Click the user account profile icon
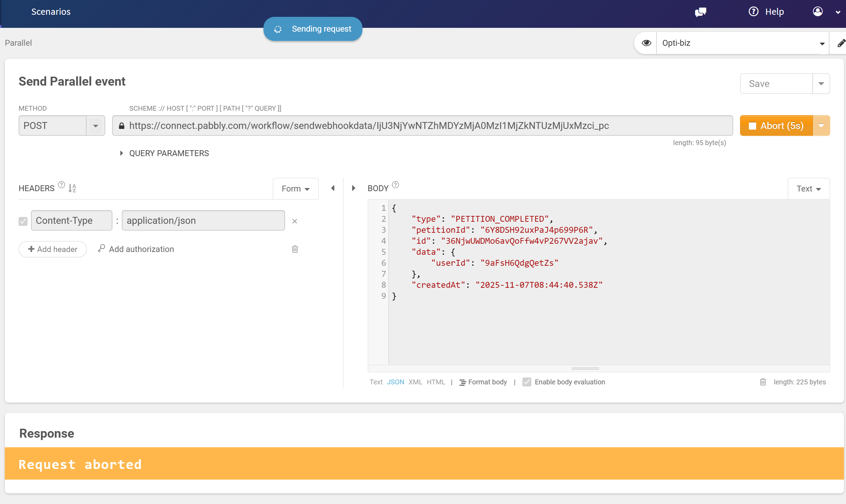This screenshot has height=504, width=846. (817, 12)
